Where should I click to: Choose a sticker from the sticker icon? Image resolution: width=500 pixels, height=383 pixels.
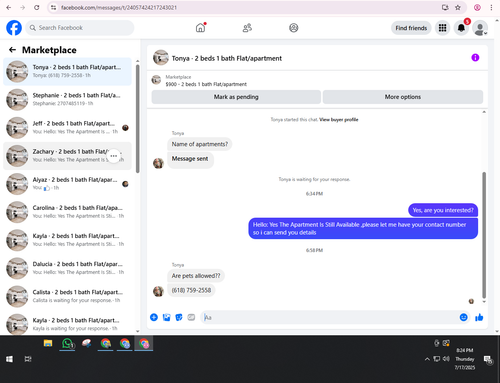179,317
